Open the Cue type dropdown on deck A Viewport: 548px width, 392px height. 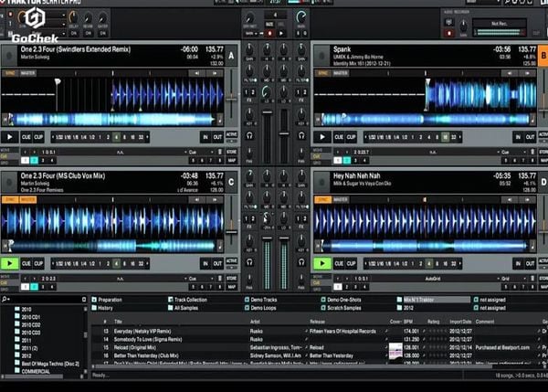(200, 152)
